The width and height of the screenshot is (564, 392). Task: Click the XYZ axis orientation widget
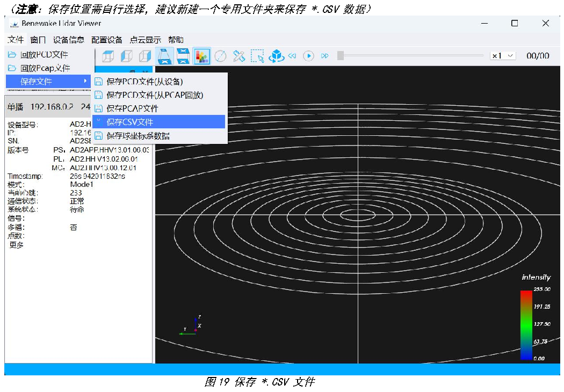point(190,326)
